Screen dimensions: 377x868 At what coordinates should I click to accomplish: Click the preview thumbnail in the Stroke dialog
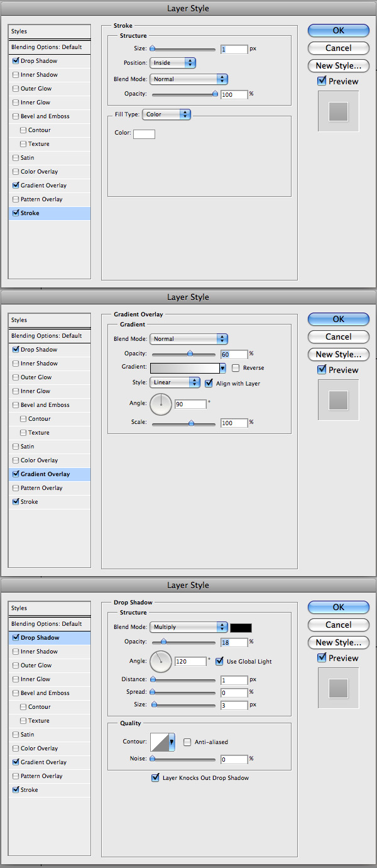click(x=338, y=111)
